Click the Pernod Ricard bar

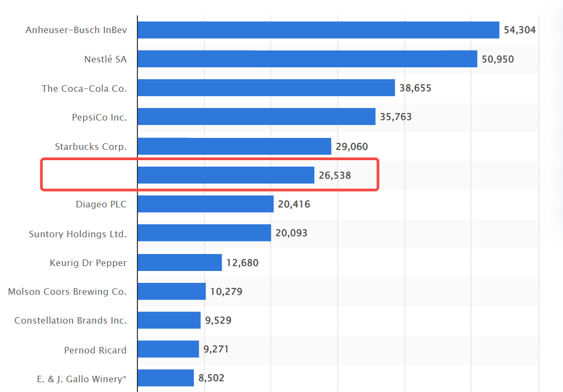[x=168, y=349]
